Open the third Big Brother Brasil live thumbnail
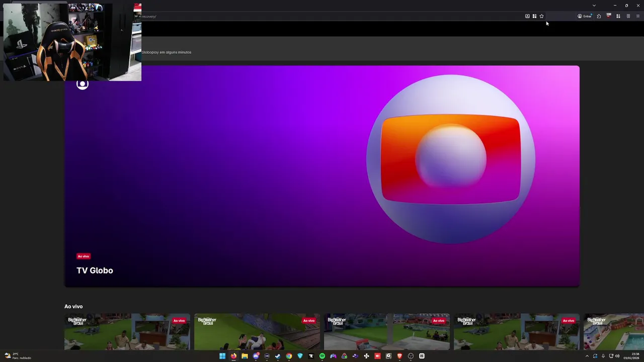 point(387,332)
